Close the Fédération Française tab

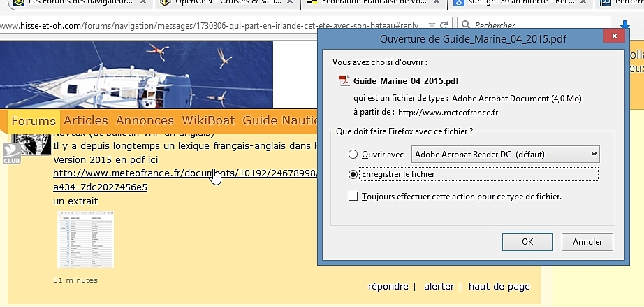437,3
